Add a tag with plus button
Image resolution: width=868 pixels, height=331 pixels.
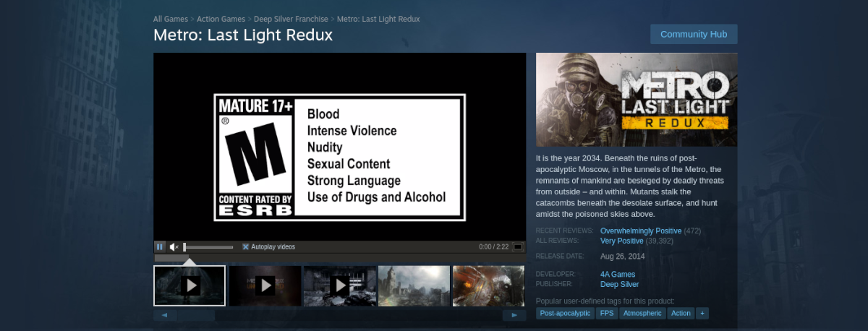click(702, 314)
